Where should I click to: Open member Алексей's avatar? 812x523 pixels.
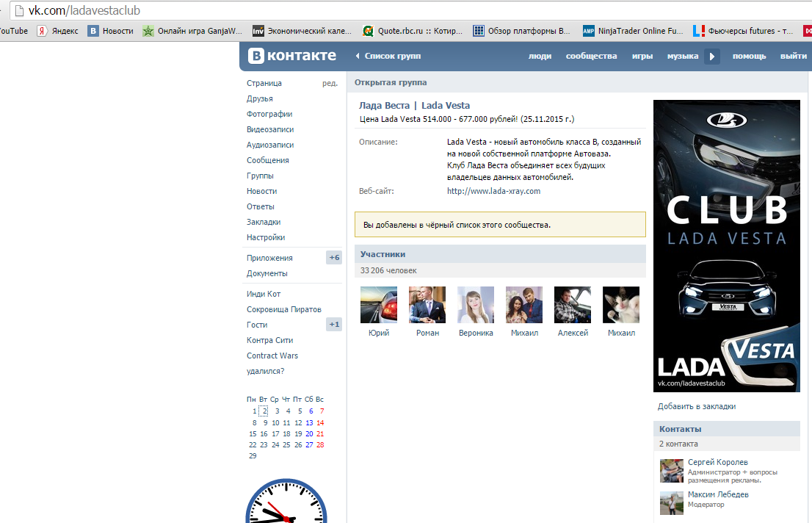coord(572,305)
